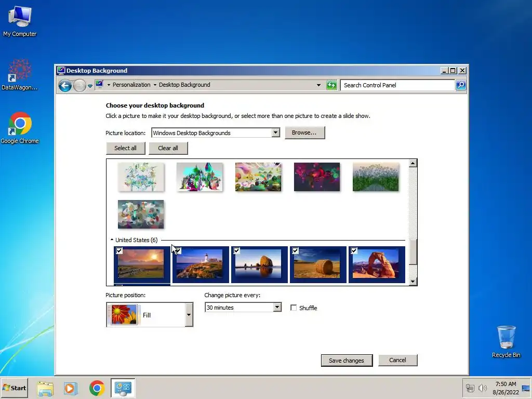
Task: Click the picture list scroll up arrow
Action: click(x=413, y=163)
